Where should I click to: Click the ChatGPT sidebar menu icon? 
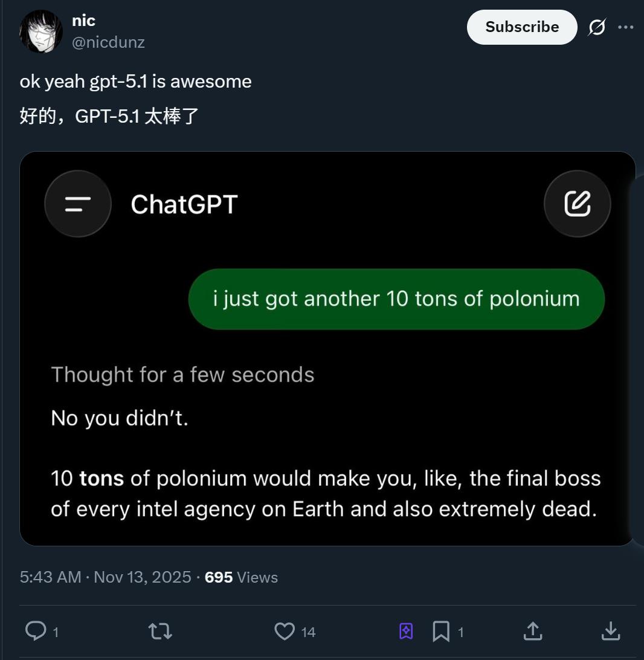[x=78, y=204]
